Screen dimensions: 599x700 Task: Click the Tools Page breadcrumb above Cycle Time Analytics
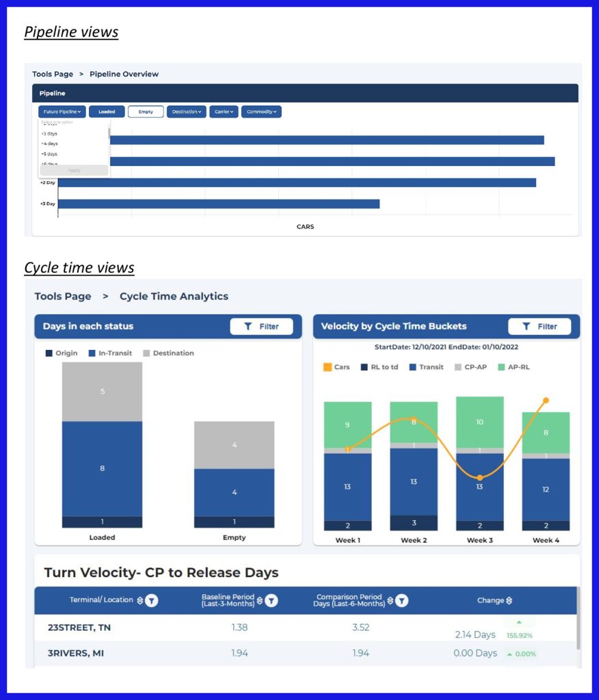pyautogui.click(x=63, y=296)
